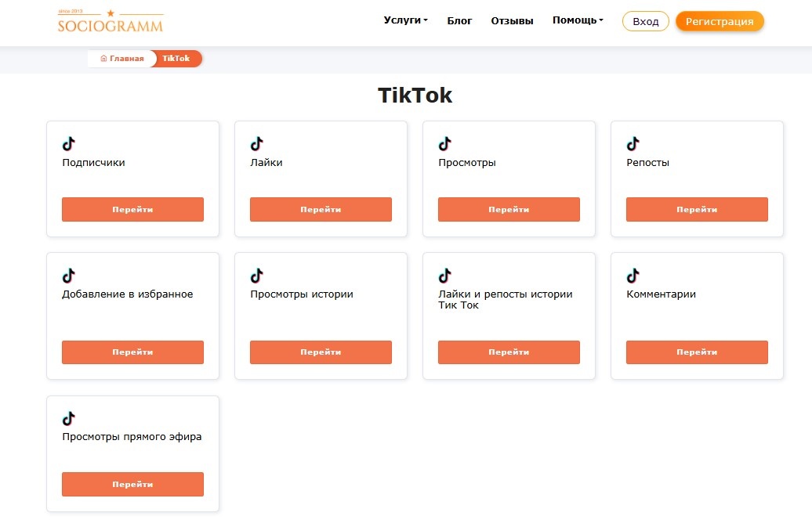Image resolution: width=812 pixels, height=527 pixels.
Task: Click the TikTok breadcrumb item
Action: [176, 59]
